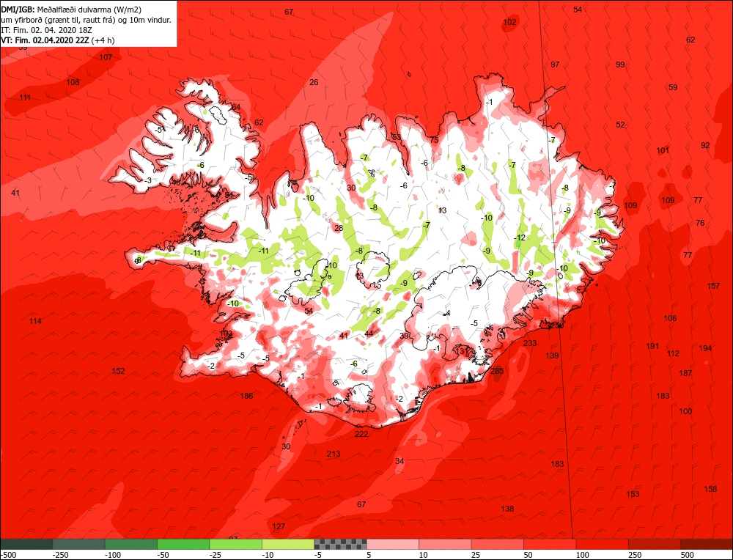The height and width of the screenshot is (560, 733).
Task: Click bright green swatch between -50 and -25
Action: [x=184, y=544]
